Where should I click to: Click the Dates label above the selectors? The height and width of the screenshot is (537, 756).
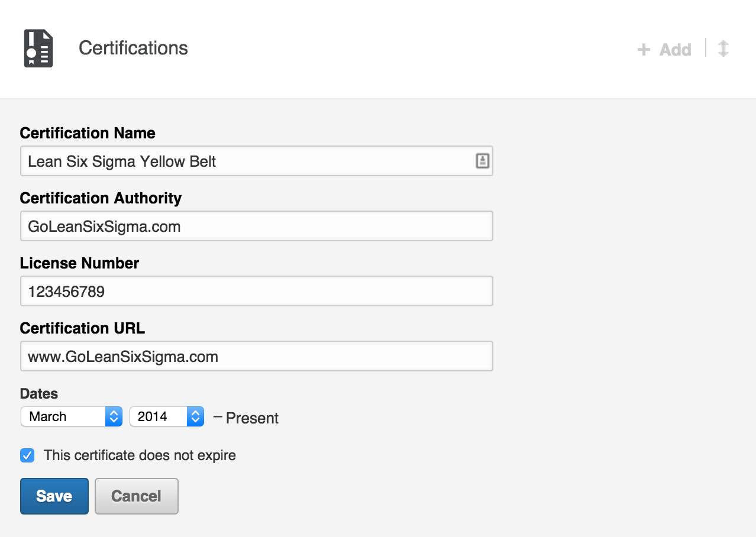39,394
